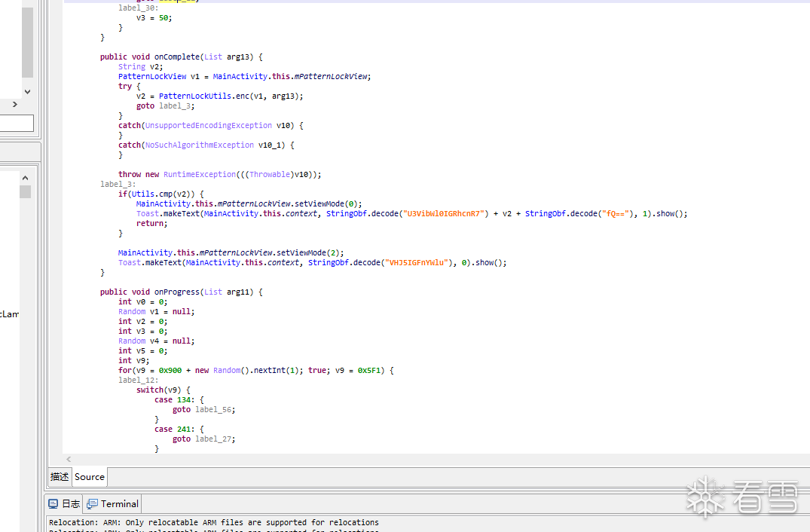
Task: Click label_56 in the goto statement
Action: 212,410
